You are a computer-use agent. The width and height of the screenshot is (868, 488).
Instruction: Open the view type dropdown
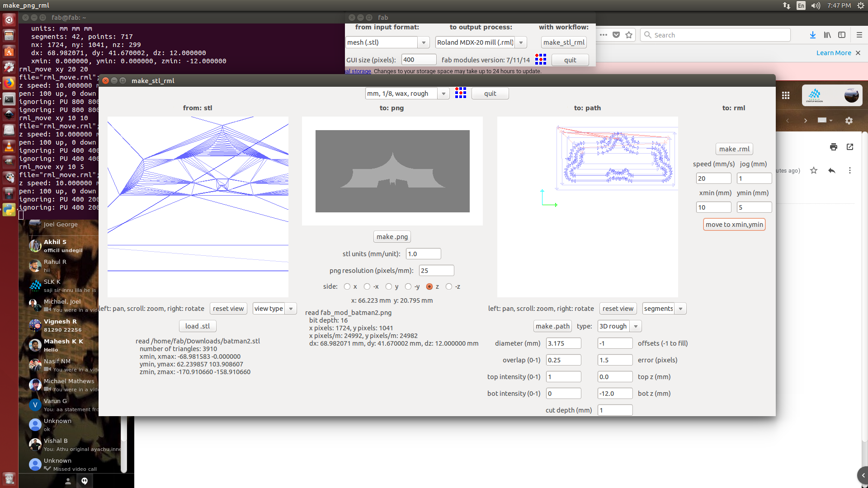(291, 309)
